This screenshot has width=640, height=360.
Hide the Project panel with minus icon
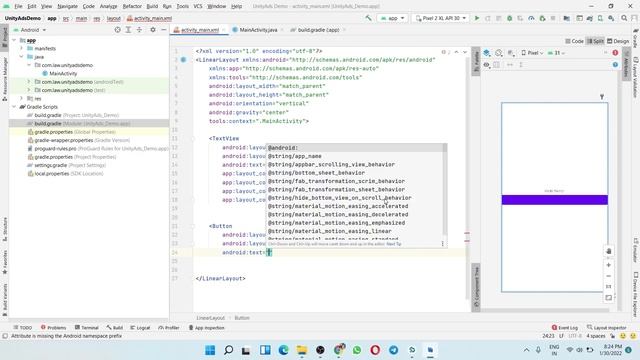pyautogui.click(x=163, y=30)
